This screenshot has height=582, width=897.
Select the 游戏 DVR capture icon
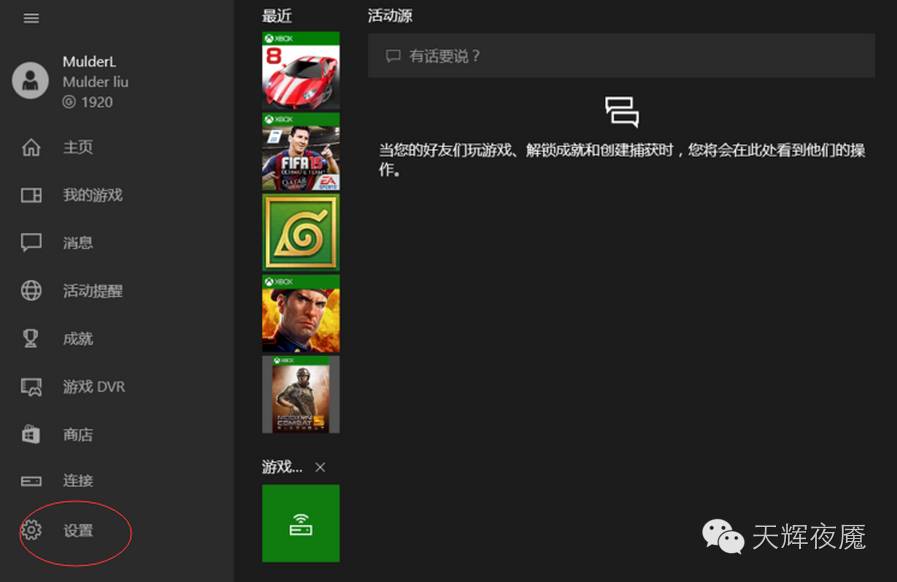pyautogui.click(x=31, y=386)
